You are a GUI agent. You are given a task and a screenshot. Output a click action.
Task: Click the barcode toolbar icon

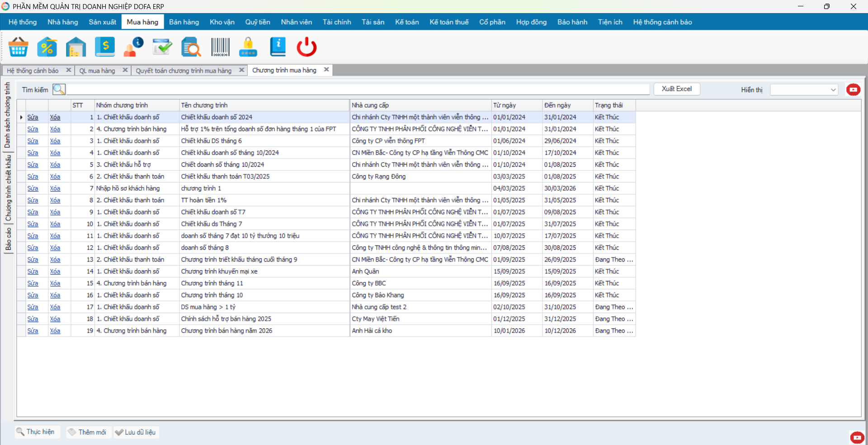(220, 47)
